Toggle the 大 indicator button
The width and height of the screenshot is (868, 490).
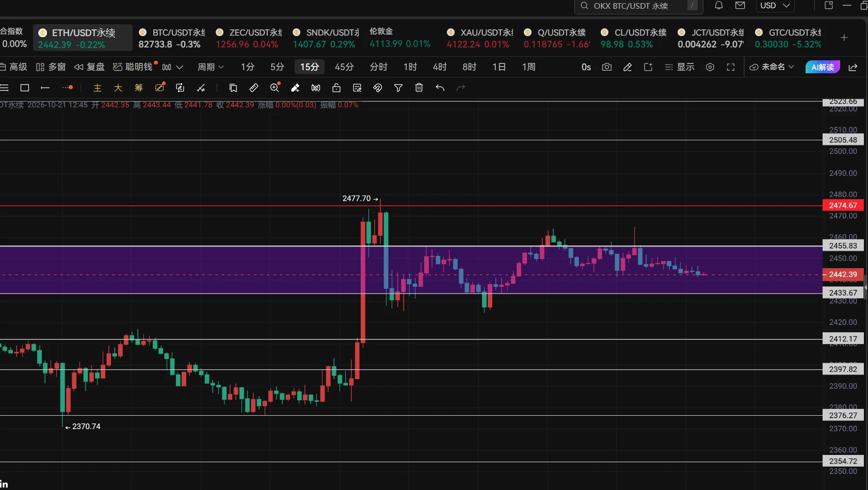tap(118, 88)
